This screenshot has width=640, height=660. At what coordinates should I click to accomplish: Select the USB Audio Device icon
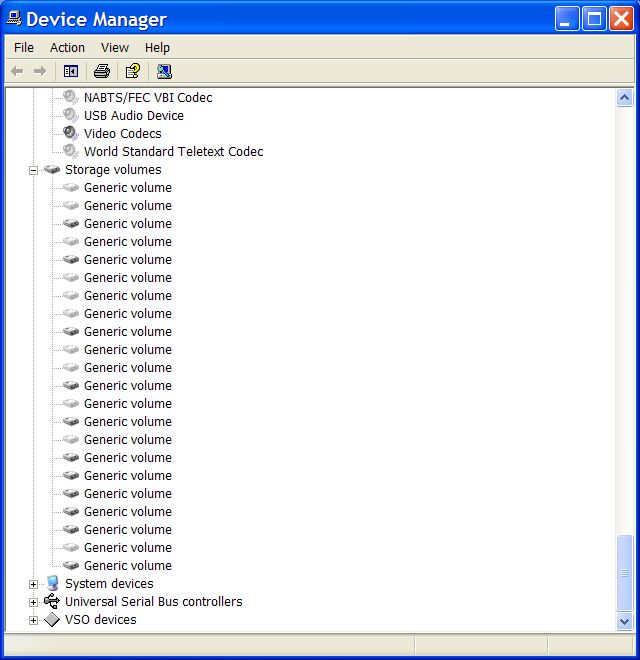click(x=70, y=115)
